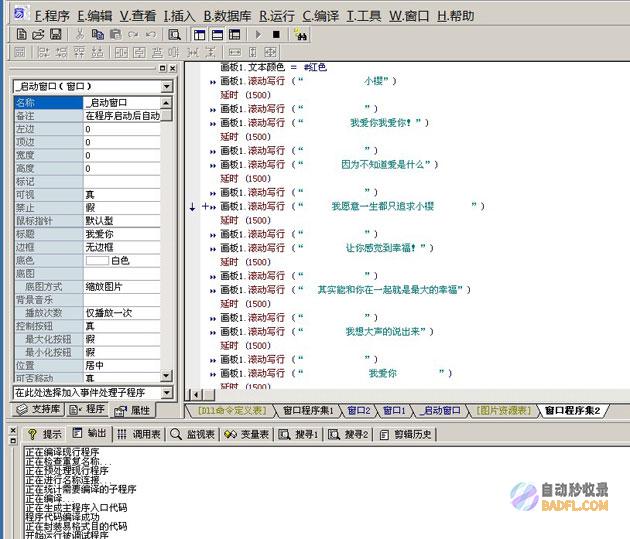Open the 窗口1 editor tab
The height and width of the screenshot is (539, 630).
(394, 410)
